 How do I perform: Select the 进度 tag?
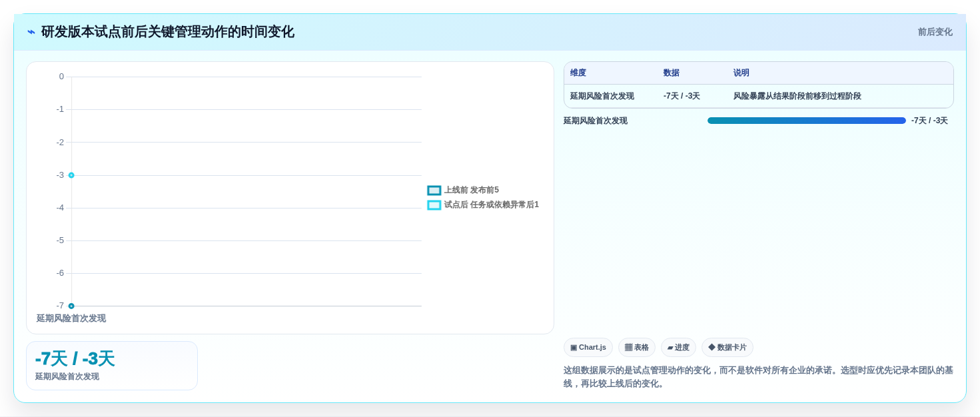click(x=678, y=348)
